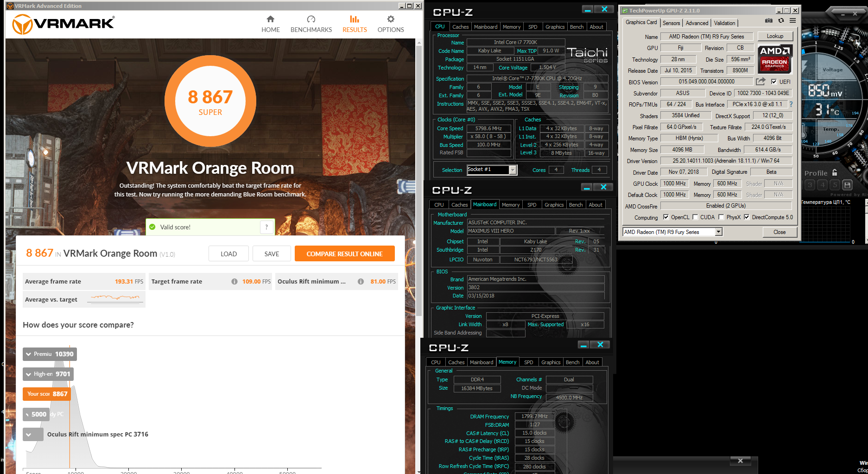This screenshot has height=474, width=868.
Task: Switch to Advanced tab in GPU-Z
Action: point(697,23)
